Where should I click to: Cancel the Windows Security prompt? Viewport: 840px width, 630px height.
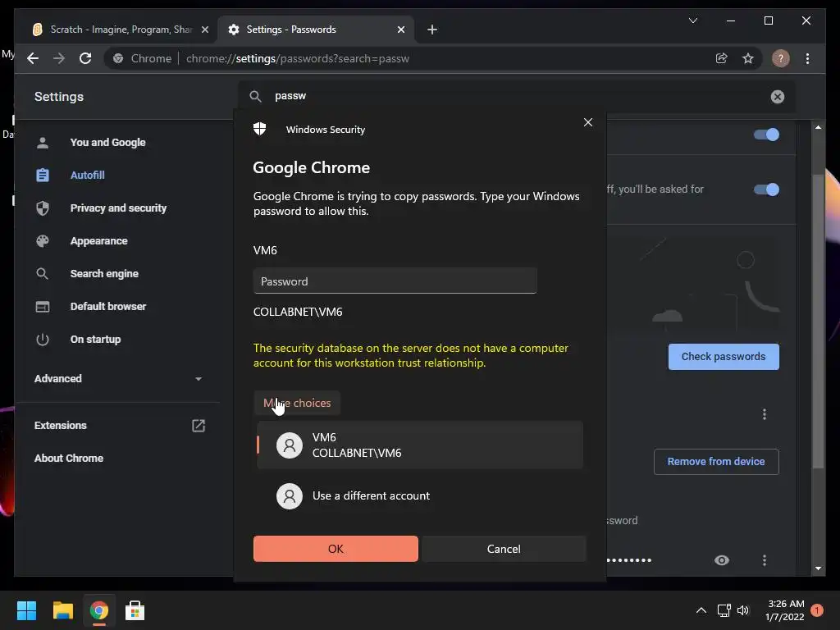504,549
